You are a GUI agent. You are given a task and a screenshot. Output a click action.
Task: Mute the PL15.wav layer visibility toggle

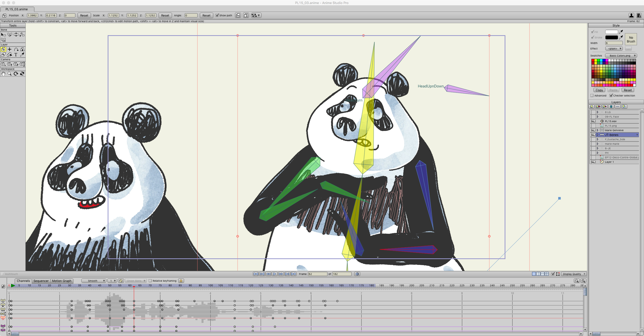pos(593,121)
